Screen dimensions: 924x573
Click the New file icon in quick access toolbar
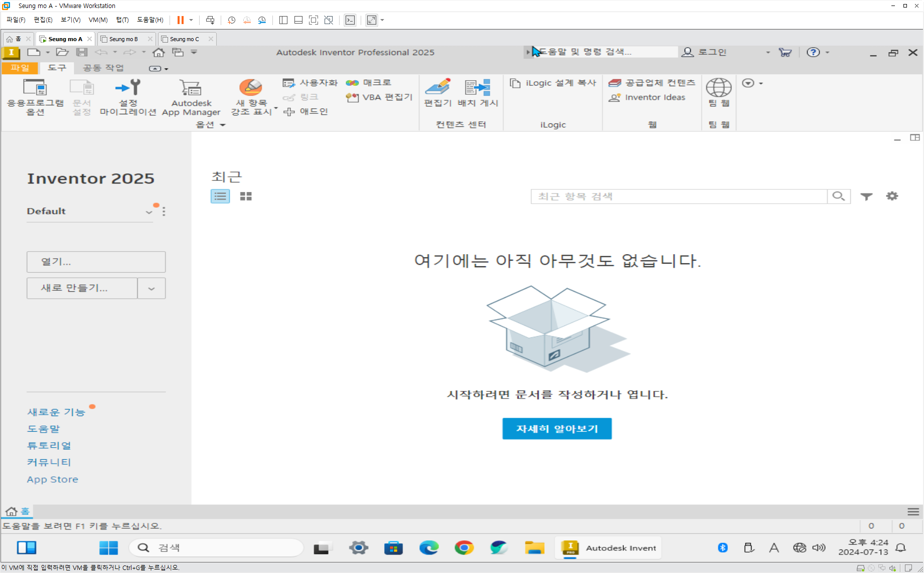(34, 52)
